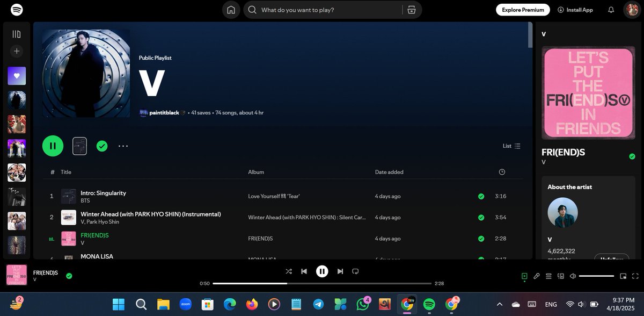Open the List view options dropdown
Viewport: 644px width, 316px height.
coord(511,146)
